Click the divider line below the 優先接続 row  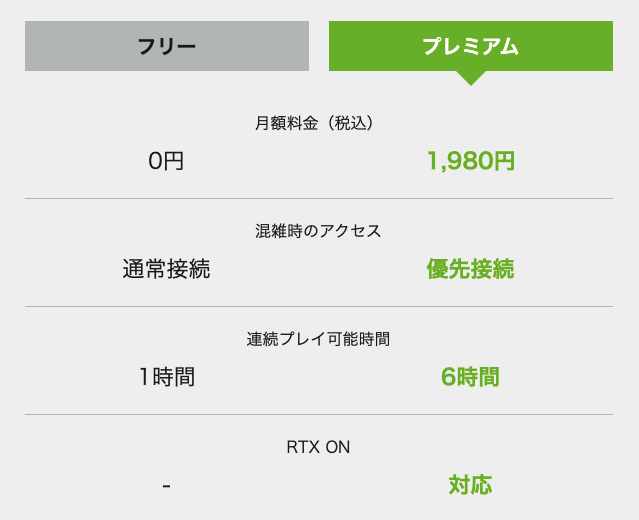click(319, 306)
